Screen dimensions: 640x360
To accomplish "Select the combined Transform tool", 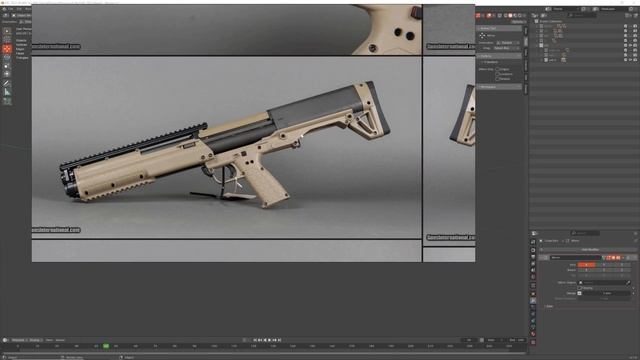I will [7, 74].
